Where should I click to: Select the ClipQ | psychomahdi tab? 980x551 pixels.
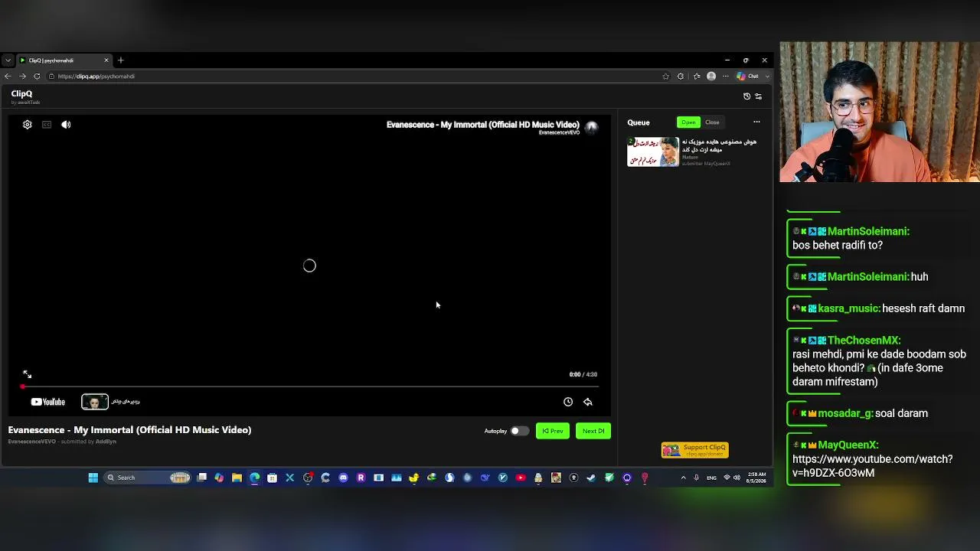coord(64,60)
